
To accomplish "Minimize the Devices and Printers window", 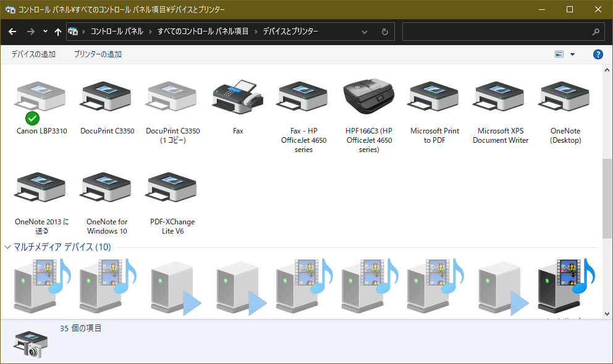I will [x=542, y=9].
